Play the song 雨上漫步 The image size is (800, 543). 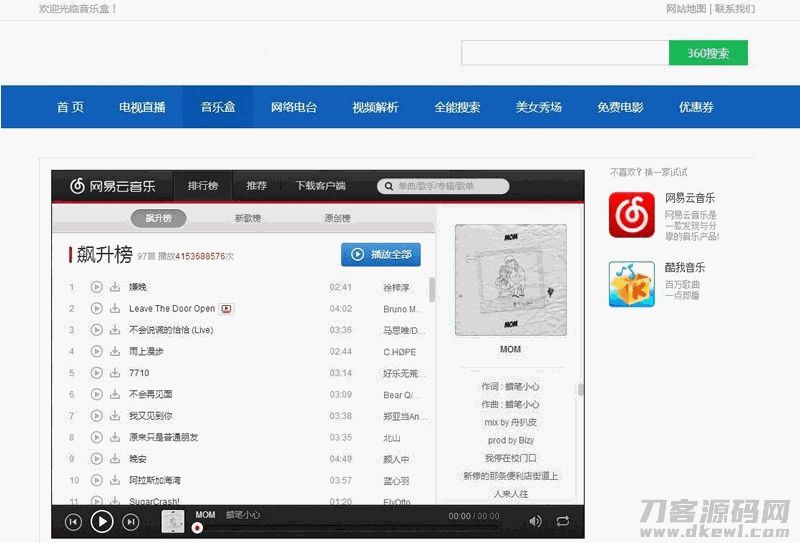97,352
